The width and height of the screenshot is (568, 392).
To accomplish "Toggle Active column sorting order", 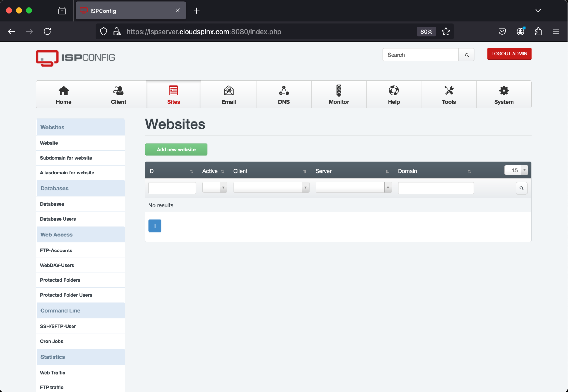I will coord(223,171).
